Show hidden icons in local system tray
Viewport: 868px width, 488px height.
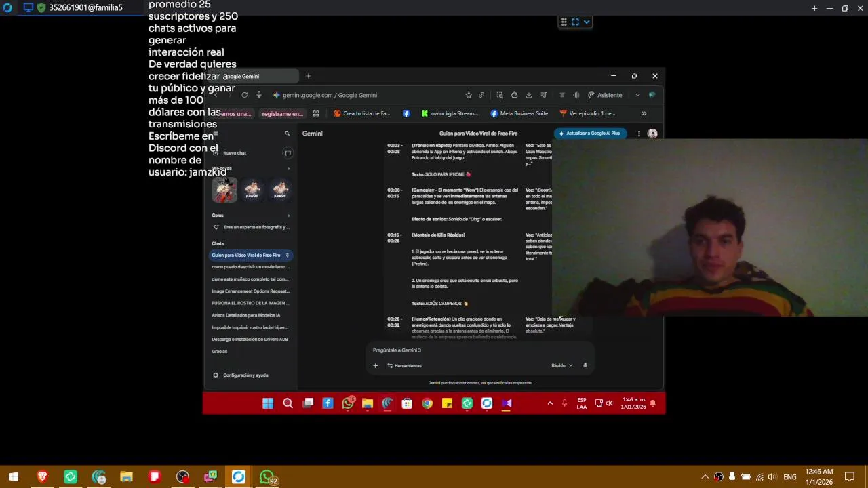[x=705, y=477]
